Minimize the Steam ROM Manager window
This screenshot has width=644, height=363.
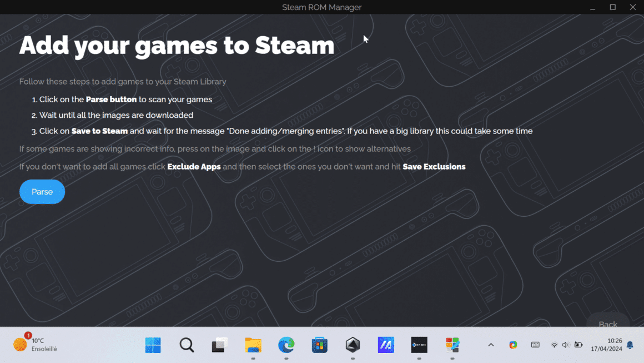(593, 7)
